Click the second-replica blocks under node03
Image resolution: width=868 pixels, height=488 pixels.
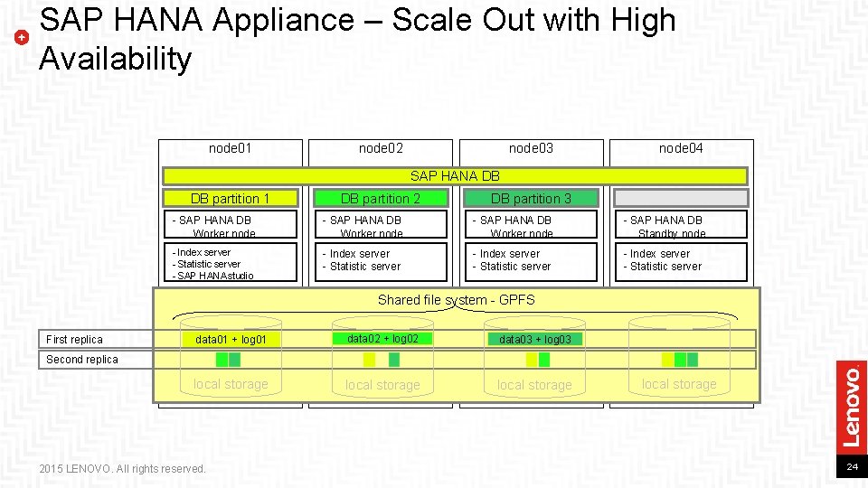tap(537, 360)
